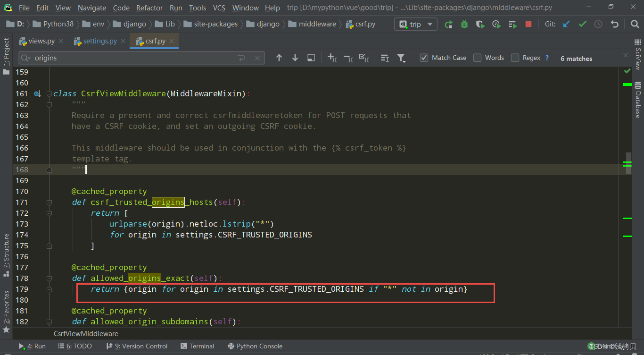Enable the Regex checkbox

click(x=515, y=58)
